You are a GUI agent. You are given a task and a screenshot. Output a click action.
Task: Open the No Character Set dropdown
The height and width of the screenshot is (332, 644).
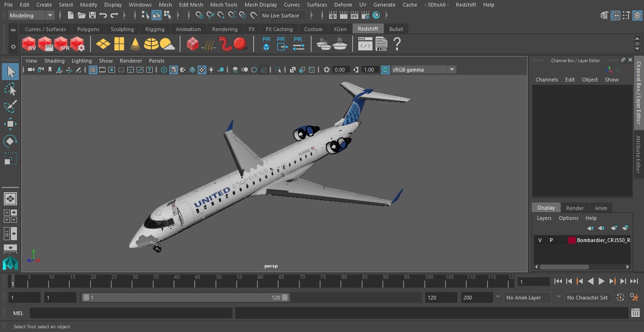tap(588, 298)
